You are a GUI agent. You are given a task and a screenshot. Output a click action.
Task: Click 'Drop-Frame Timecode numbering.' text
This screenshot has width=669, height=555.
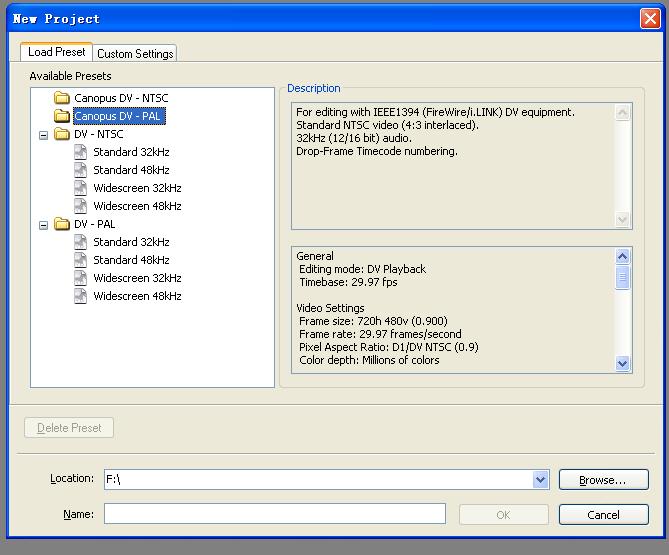[377, 151]
